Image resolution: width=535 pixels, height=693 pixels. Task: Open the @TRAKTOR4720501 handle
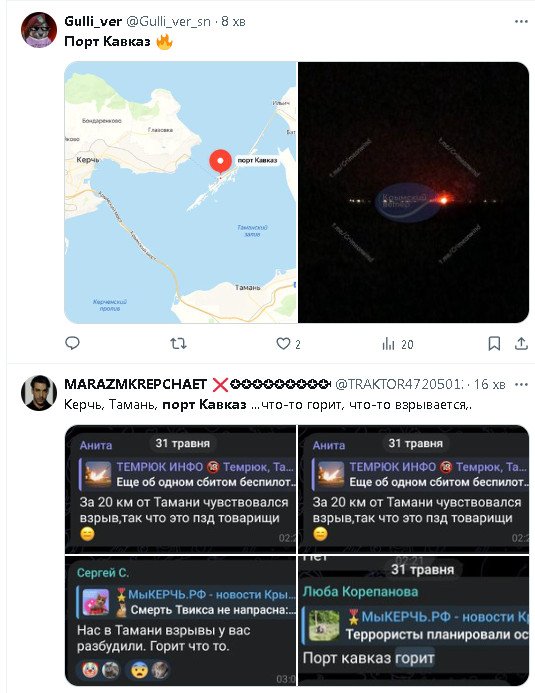[x=399, y=384]
